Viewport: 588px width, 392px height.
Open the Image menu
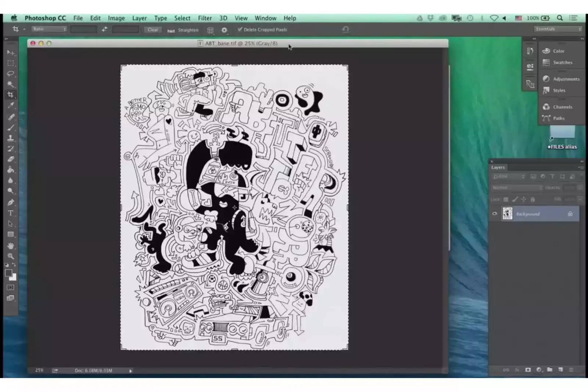coord(116,18)
